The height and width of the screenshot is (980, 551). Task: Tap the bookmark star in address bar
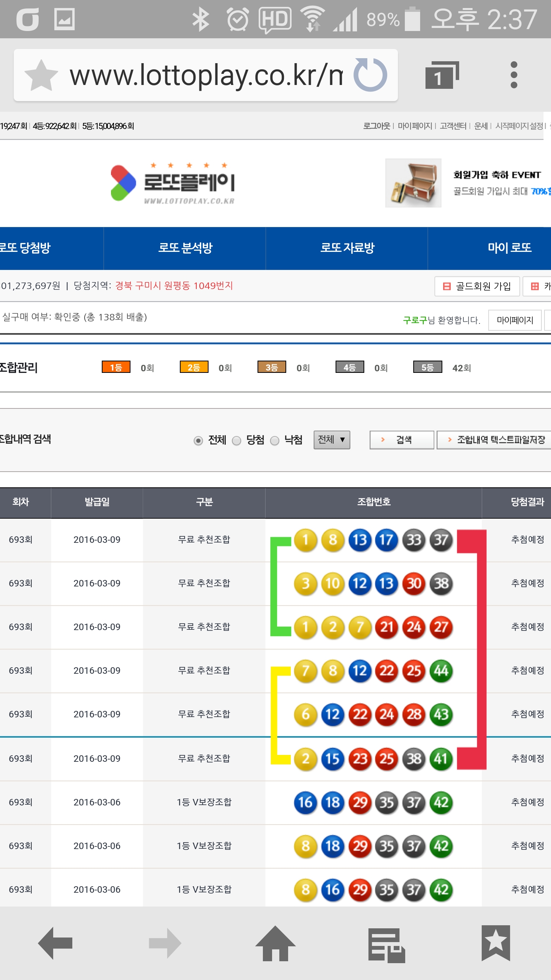(41, 75)
